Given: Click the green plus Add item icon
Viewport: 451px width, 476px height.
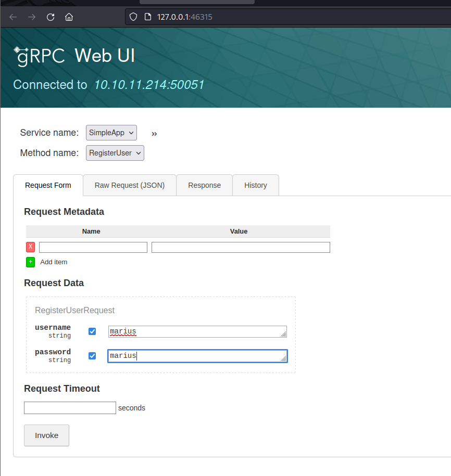Looking at the screenshot, I should tap(30, 262).
